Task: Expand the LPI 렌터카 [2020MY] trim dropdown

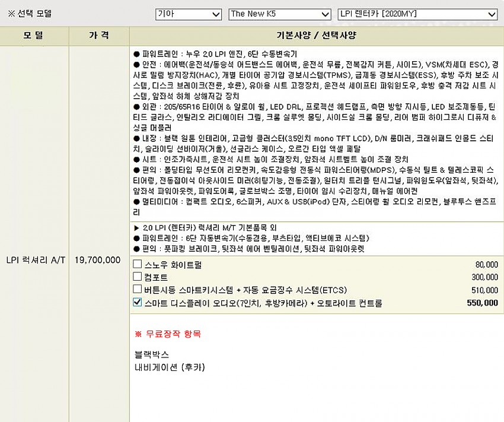Action: point(417,14)
